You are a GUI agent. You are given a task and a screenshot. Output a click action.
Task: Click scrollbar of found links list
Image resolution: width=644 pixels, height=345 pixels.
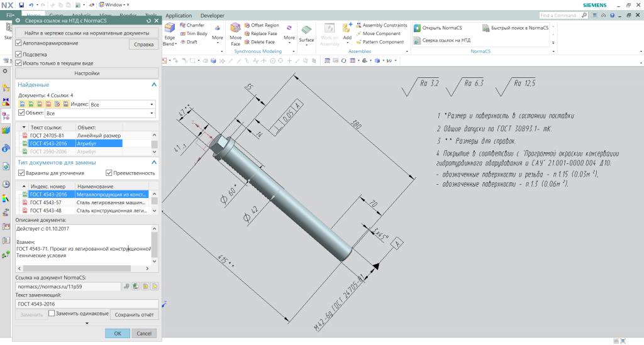(x=155, y=143)
